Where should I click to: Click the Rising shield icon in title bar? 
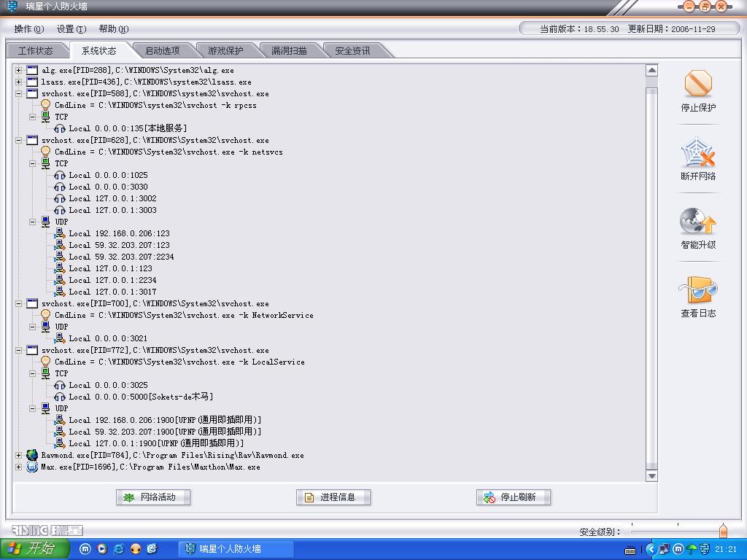12,7
